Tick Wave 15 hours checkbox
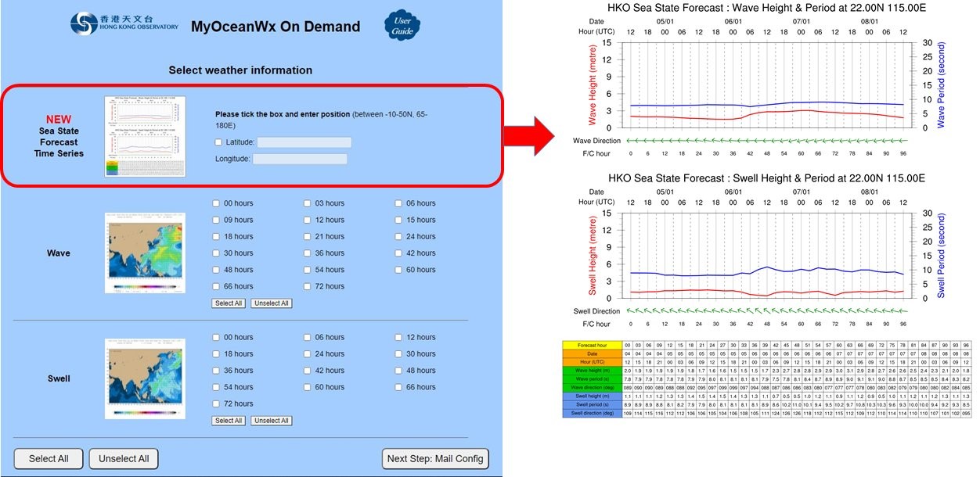This screenshot has height=477, width=980. point(399,220)
